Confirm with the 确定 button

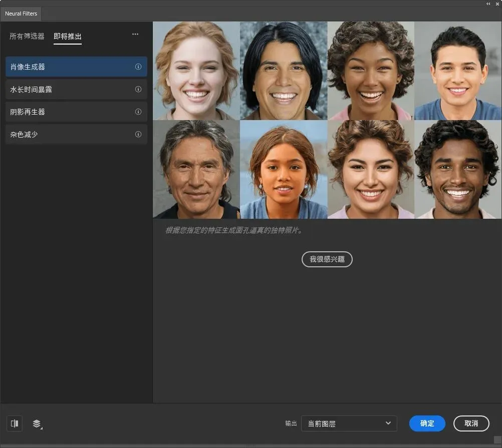pyautogui.click(x=427, y=423)
